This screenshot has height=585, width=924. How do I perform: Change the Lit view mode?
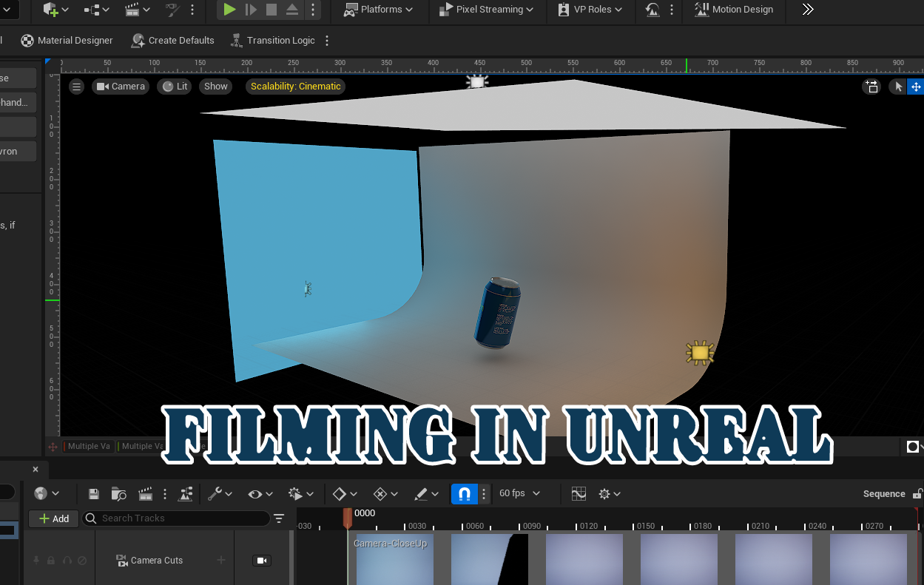tap(175, 87)
